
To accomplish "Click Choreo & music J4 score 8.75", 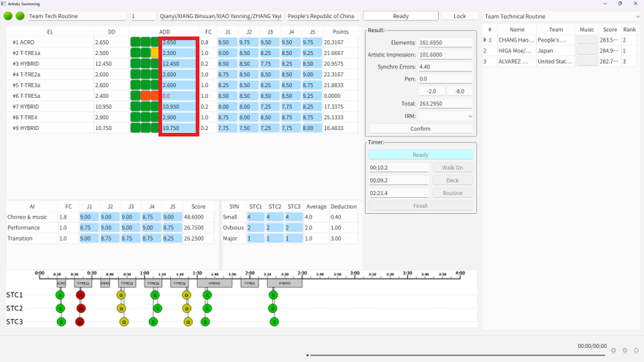I will 152,217.
